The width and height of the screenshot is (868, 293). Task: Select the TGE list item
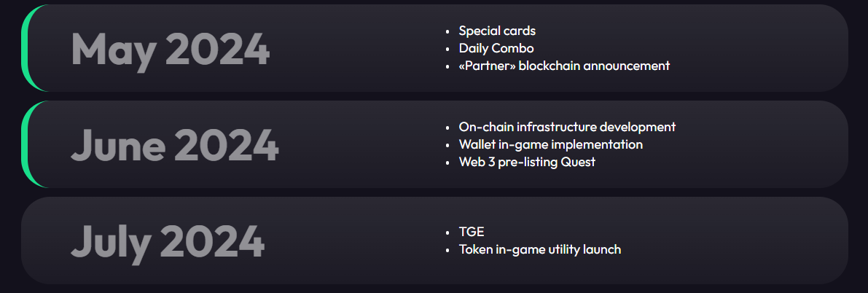pos(471,232)
